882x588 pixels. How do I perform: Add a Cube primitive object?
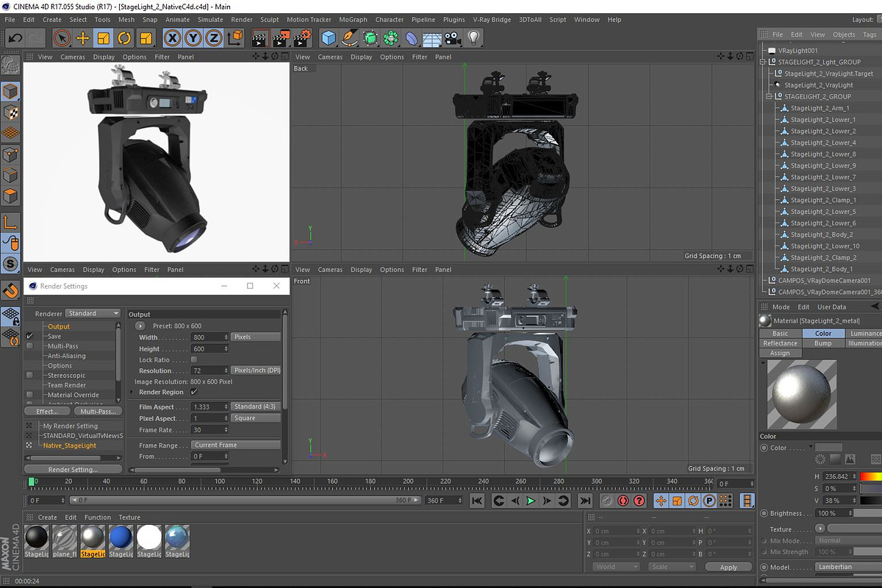pyautogui.click(x=329, y=37)
